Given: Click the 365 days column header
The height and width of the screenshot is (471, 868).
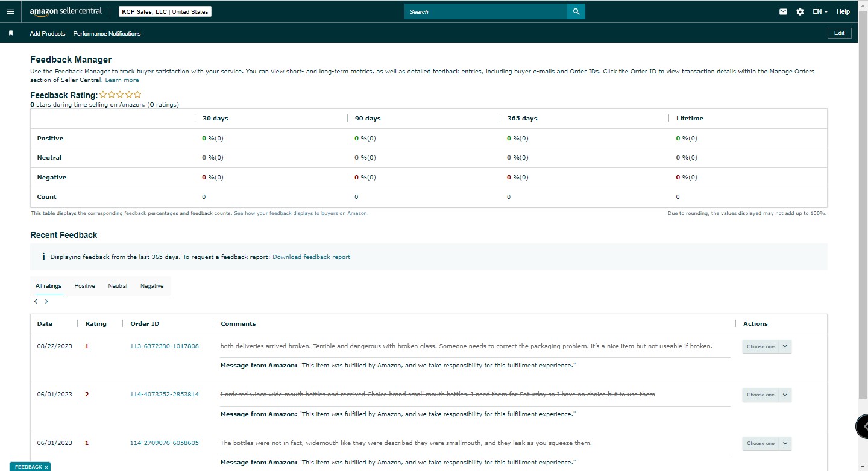Looking at the screenshot, I should click(522, 119).
